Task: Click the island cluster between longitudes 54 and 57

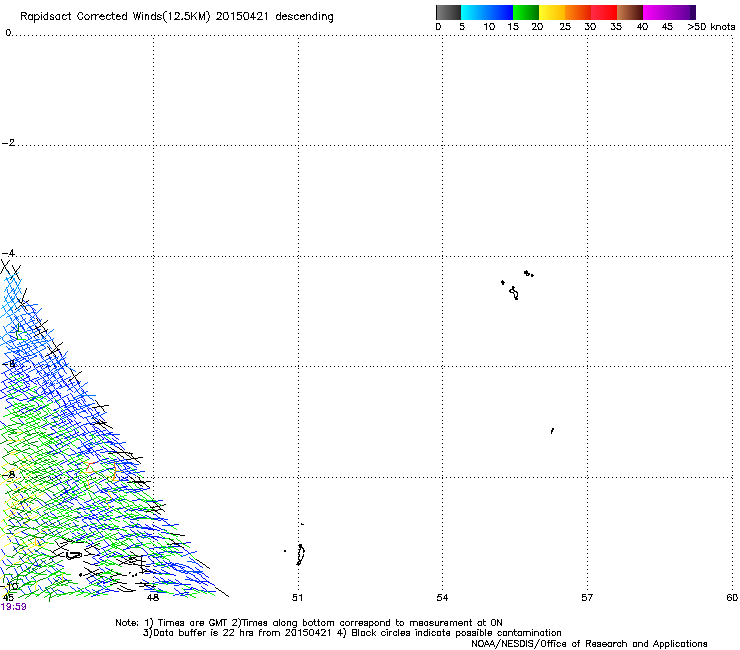Action: (517, 285)
